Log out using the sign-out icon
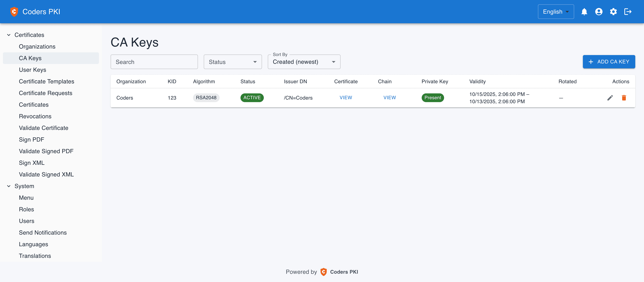Screen dimensions: 644x282 [x=628, y=11]
